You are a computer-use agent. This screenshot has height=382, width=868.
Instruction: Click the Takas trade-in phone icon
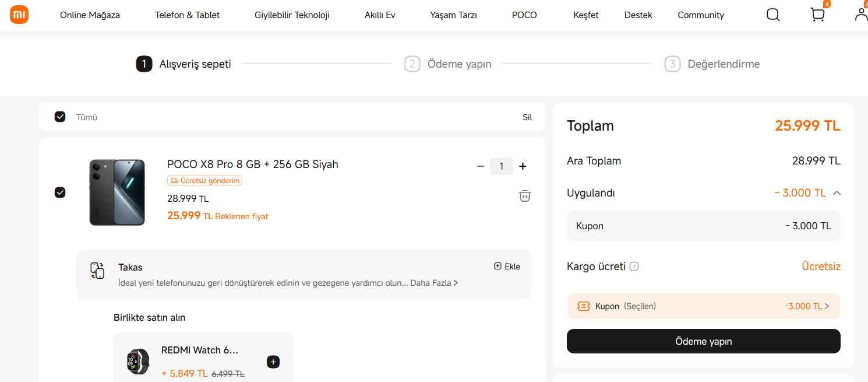[97, 271]
